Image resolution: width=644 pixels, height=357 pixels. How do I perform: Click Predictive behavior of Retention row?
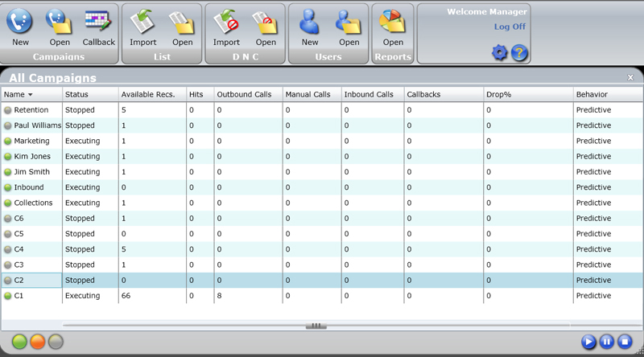[593, 110]
